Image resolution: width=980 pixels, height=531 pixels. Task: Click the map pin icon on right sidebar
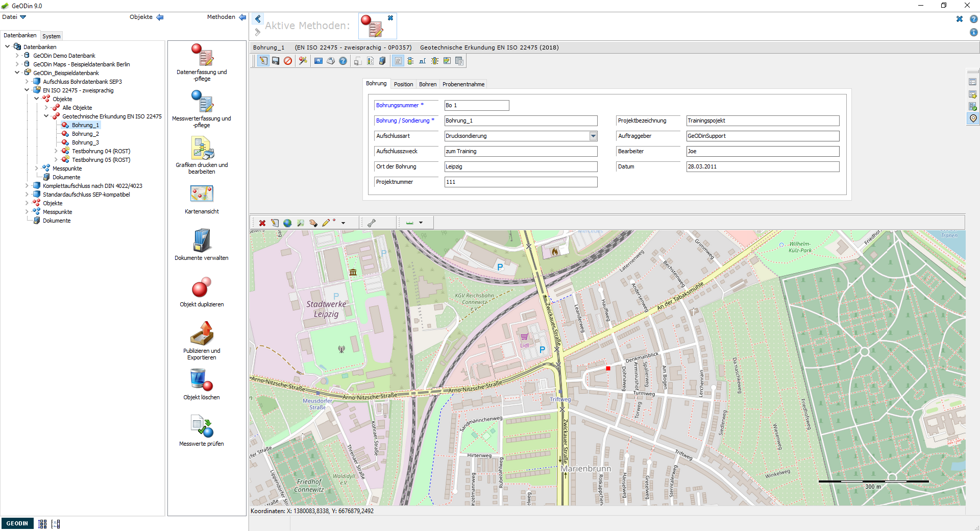pos(973,118)
